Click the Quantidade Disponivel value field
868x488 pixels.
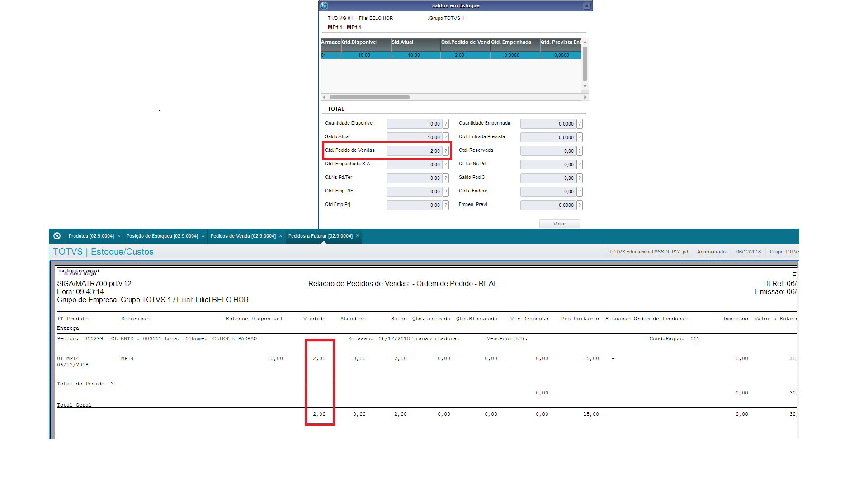pyautogui.click(x=414, y=124)
